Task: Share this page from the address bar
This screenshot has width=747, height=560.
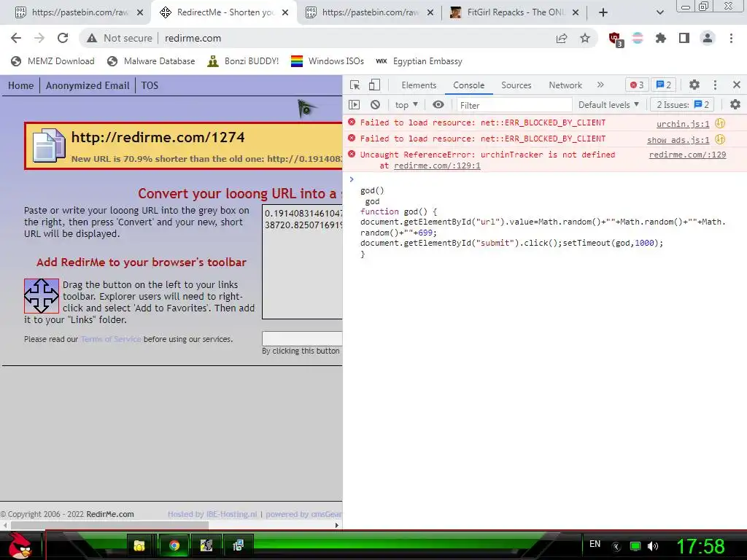Action: tap(562, 38)
